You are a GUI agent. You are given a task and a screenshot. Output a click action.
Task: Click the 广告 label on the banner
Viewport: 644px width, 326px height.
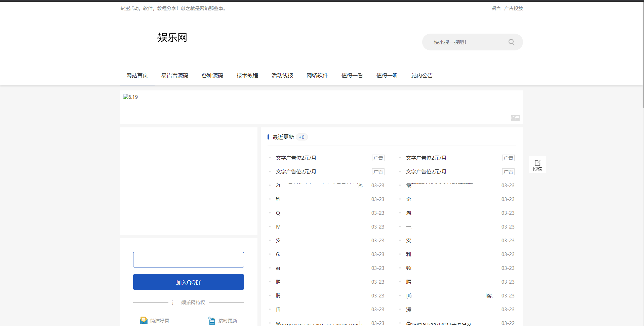point(515,118)
